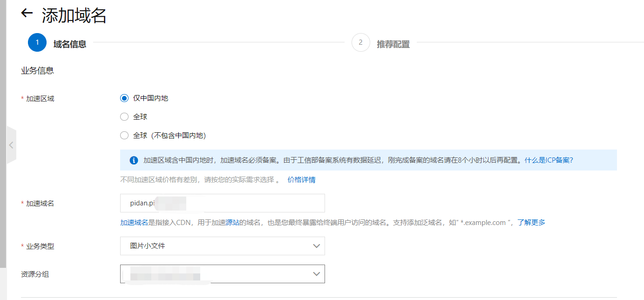Screen dimensions: 644x300
Task: Click the step 1 circle icon
Action: coord(37,43)
